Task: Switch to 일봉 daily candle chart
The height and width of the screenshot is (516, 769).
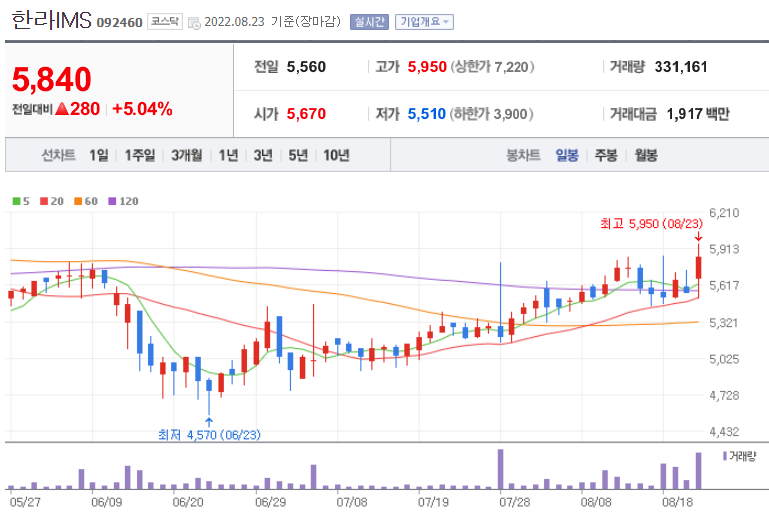Action: [567, 155]
